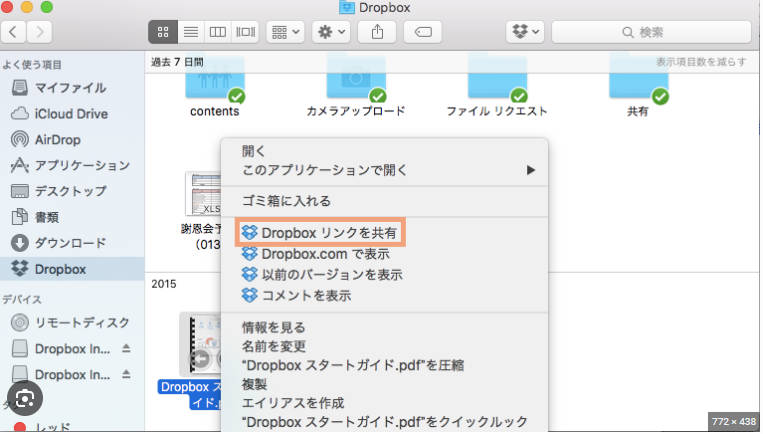Click the search field

[x=652, y=32]
